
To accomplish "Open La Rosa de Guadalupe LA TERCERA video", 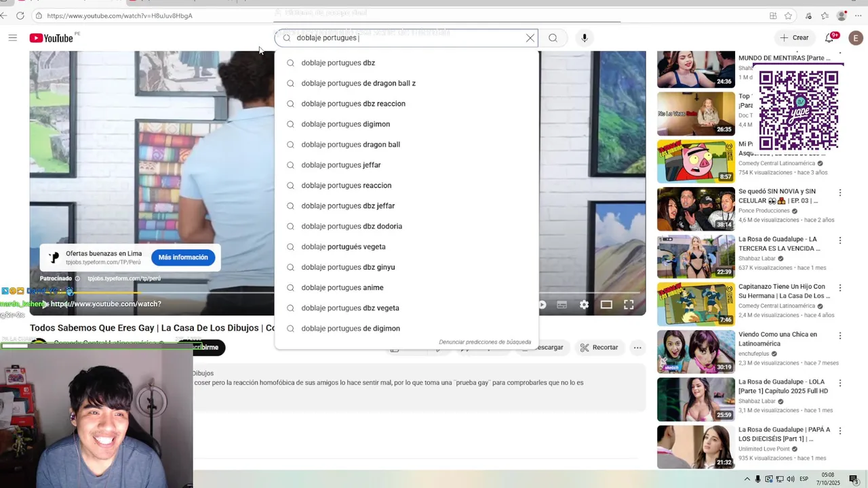I will [x=696, y=257].
